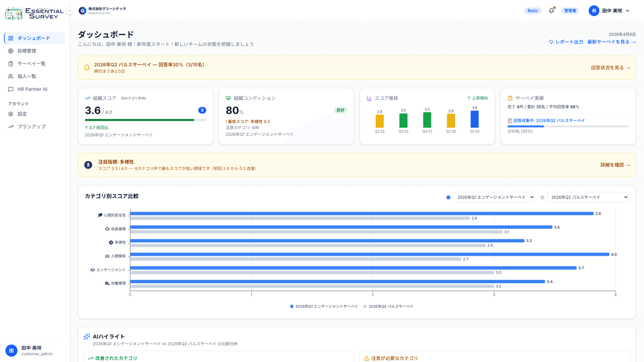The width and height of the screenshot is (644, 362).
Task: Click the S grade badge
Action: [202, 110]
